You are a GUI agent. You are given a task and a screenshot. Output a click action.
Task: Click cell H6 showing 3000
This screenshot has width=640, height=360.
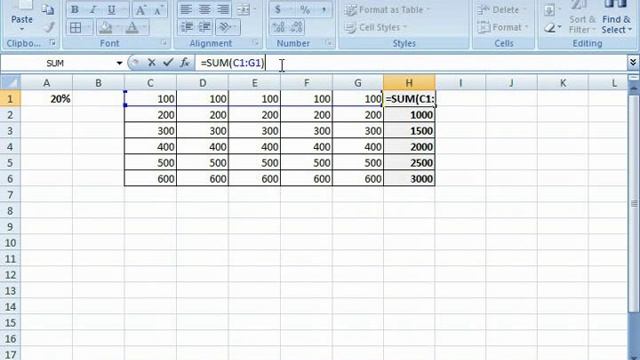[409, 178]
